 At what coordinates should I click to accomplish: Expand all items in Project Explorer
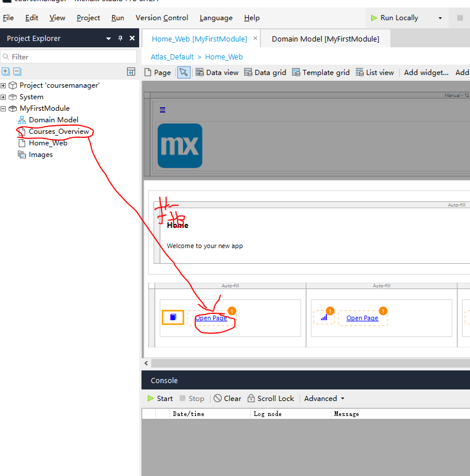pyautogui.click(x=5, y=72)
